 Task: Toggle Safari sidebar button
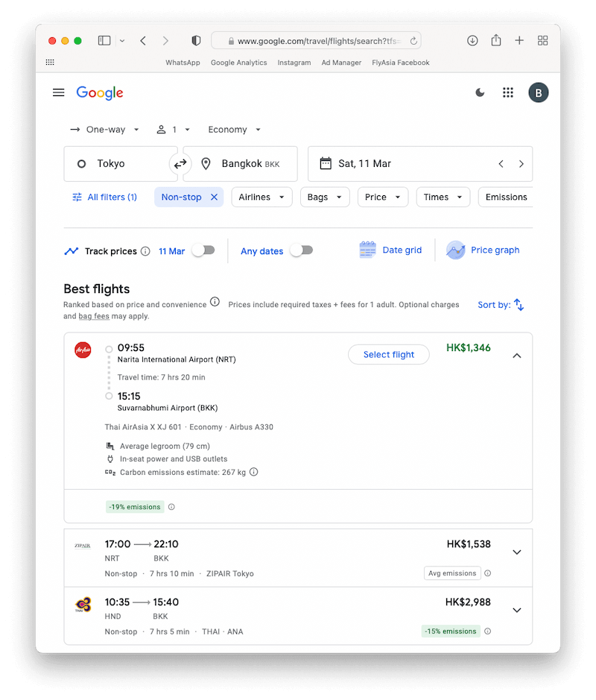tap(104, 40)
